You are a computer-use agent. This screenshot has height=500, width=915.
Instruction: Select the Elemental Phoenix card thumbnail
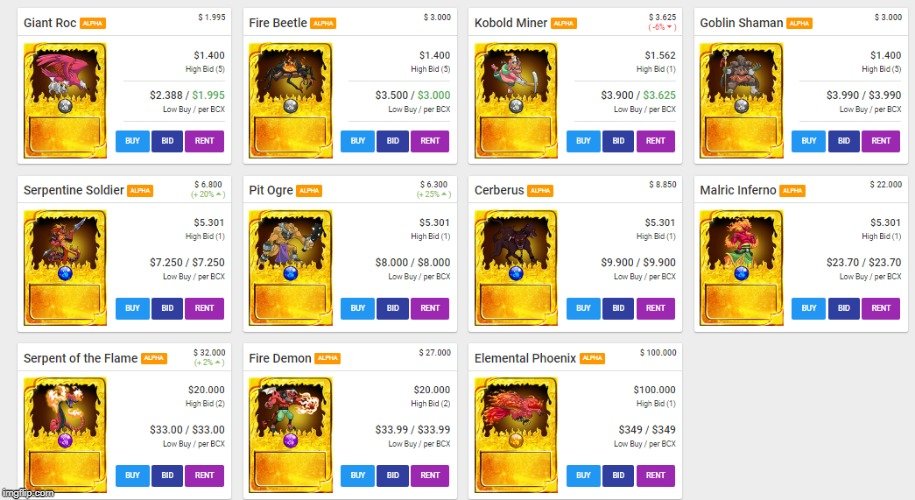tap(516, 435)
